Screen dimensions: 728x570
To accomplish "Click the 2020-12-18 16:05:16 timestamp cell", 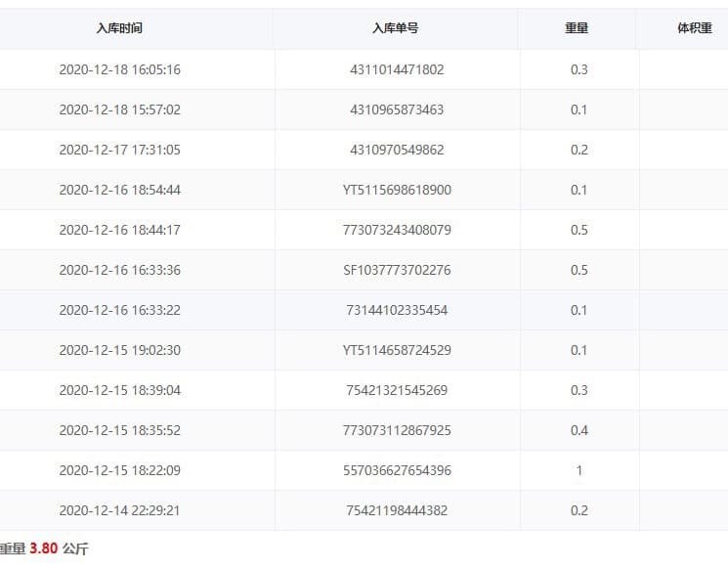I will [119, 69].
